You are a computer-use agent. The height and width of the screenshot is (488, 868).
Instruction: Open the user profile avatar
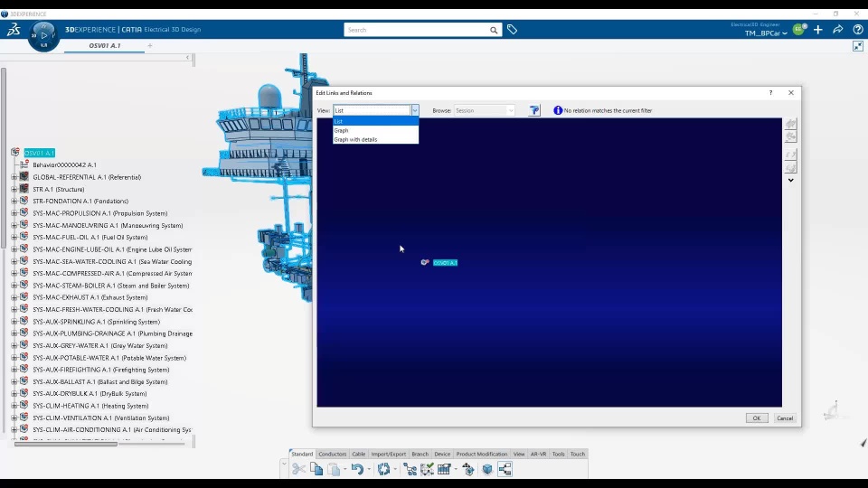coord(798,30)
